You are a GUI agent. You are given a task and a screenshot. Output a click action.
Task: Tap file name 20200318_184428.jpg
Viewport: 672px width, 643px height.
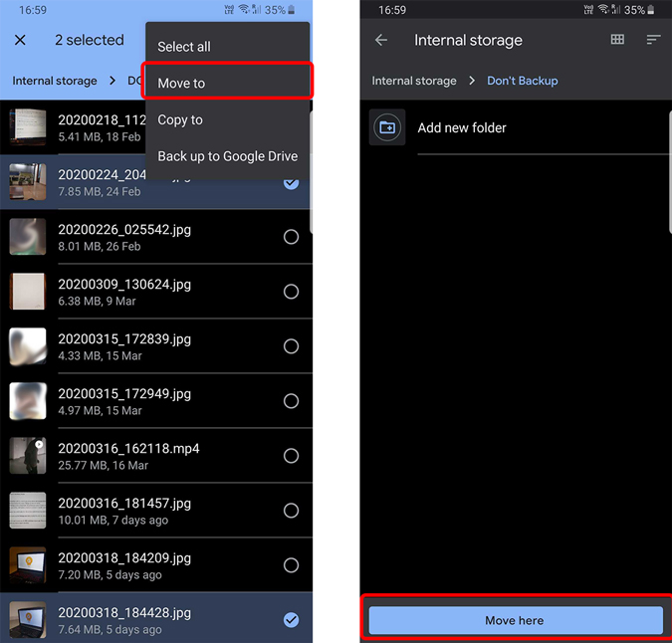(124, 613)
